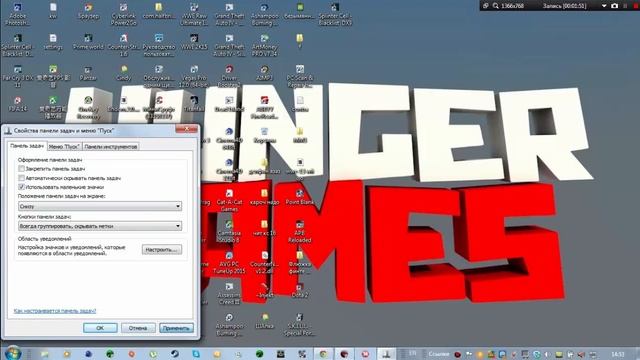Screen dimensions: 640x360
Task: Open the AVG PC TuneUp 2015 shortcut
Action: [x=229, y=263]
